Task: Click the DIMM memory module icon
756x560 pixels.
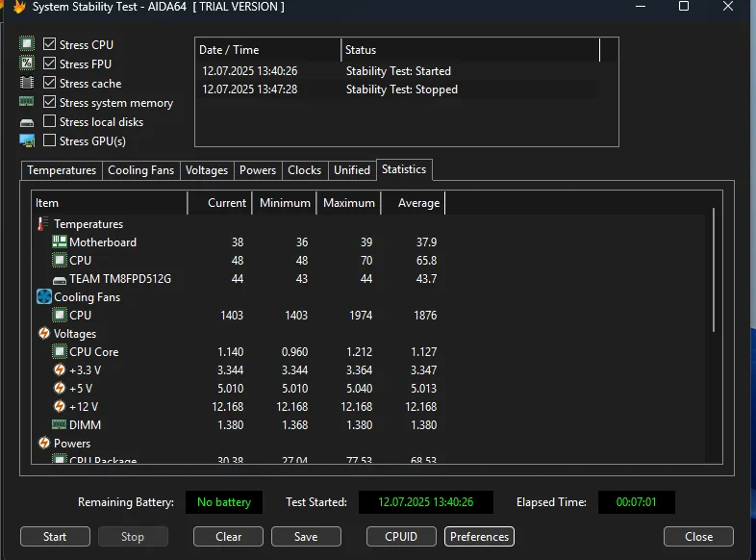Action: [x=60, y=424]
